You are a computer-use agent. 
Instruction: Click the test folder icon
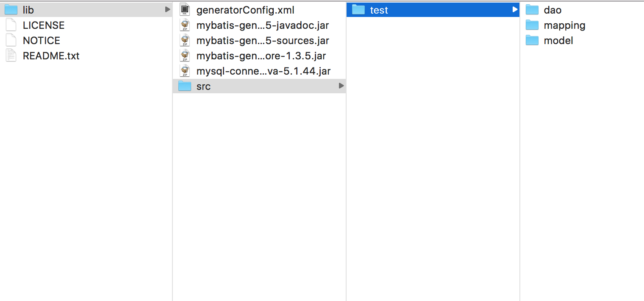(358, 10)
